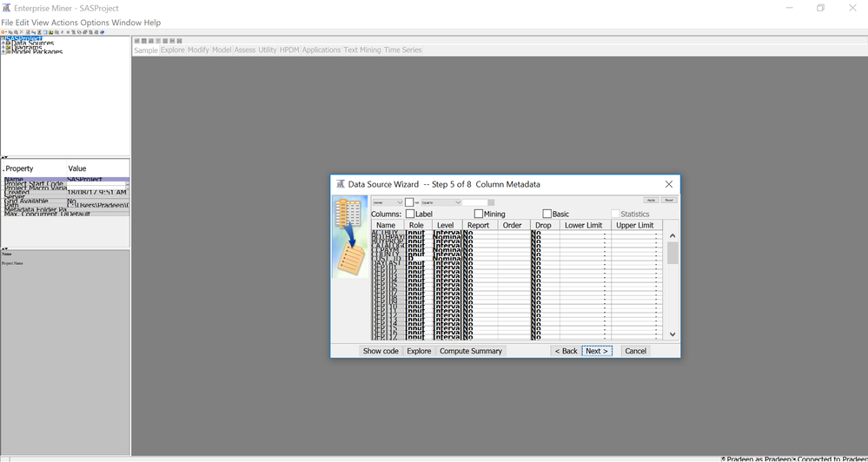This screenshot has height=462, width=868.
Task: Switch to the Applications tab
Action: (321, 49)
